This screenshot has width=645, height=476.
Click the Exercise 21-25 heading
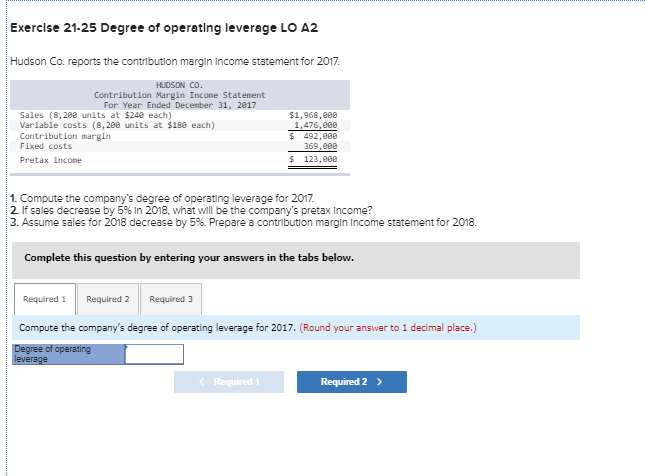coord(164,28)
